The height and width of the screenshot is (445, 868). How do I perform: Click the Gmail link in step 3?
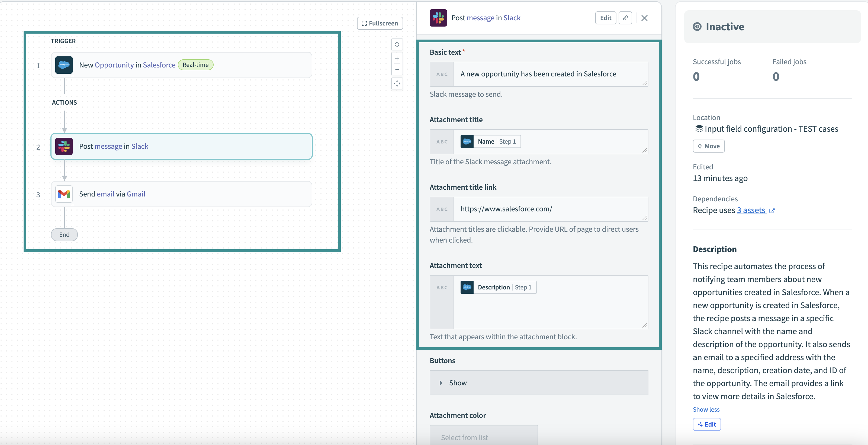tap(136, 194)
